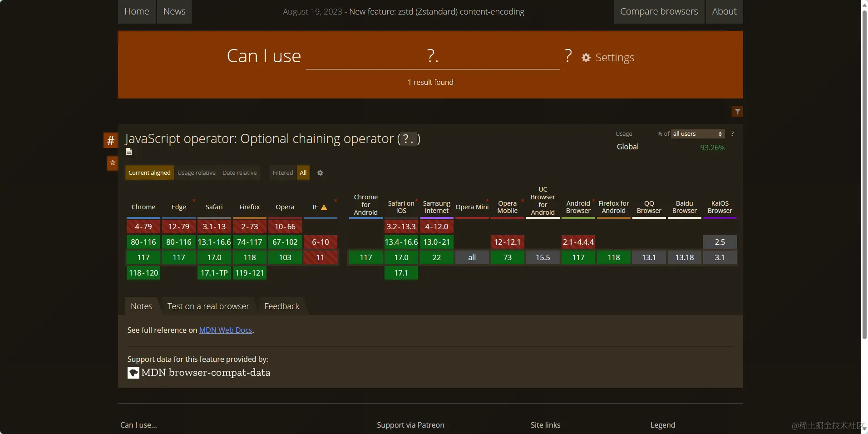Select Android Browser 2.1-4.4.4 cell
Image resolution: width=868 pixels, height=434 pixels.
click(x=578, y=242)
